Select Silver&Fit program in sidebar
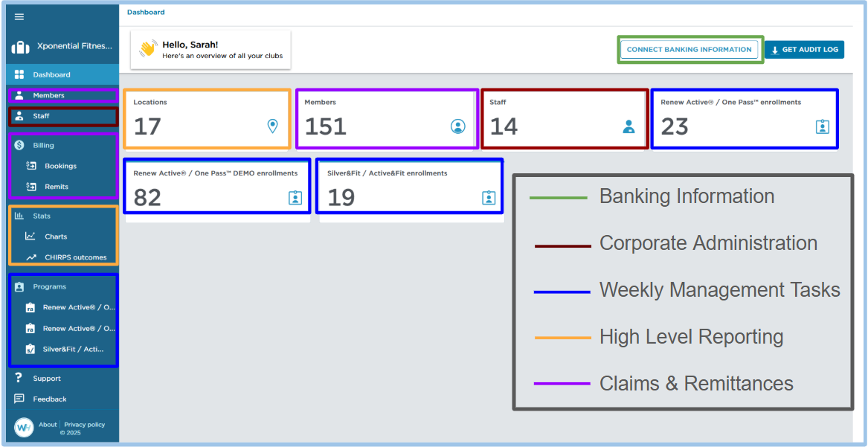Screen dimensions: 868x447 click(x=73, y=349)
